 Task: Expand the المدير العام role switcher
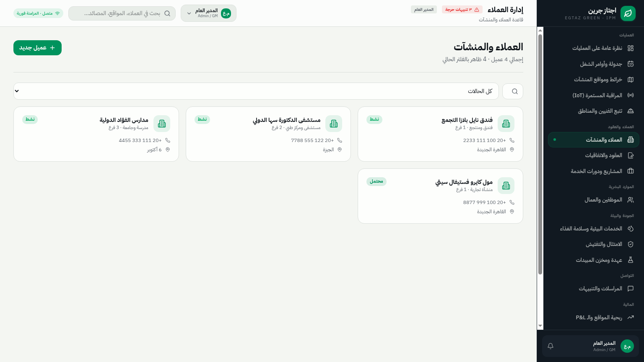click(208, 13)
